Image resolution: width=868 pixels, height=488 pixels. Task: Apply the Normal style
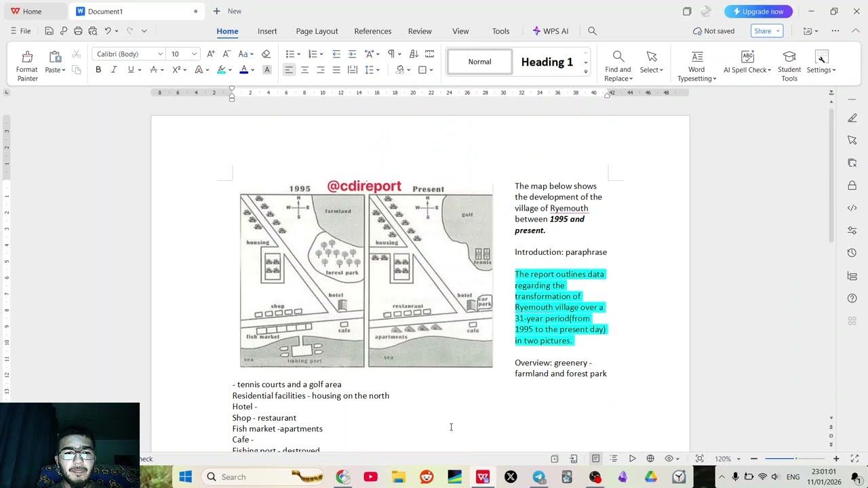(479, 62)
